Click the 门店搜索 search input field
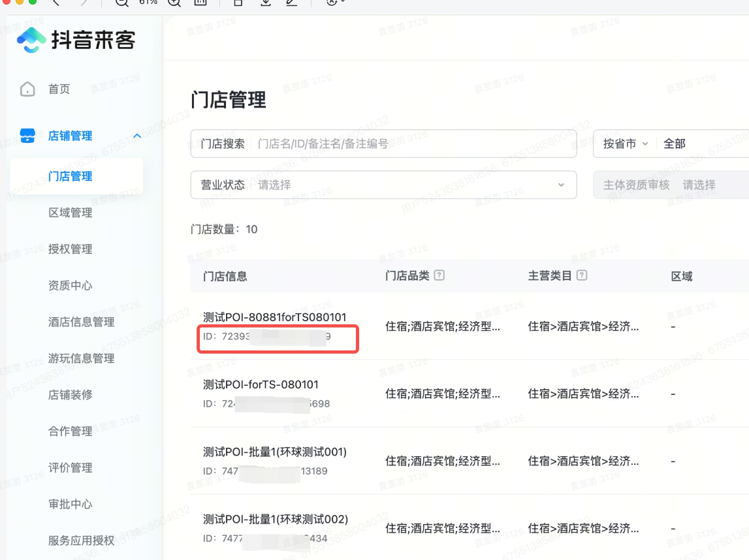Image resolution: width=749 pixels, height=560 pixels. point(411,144)
